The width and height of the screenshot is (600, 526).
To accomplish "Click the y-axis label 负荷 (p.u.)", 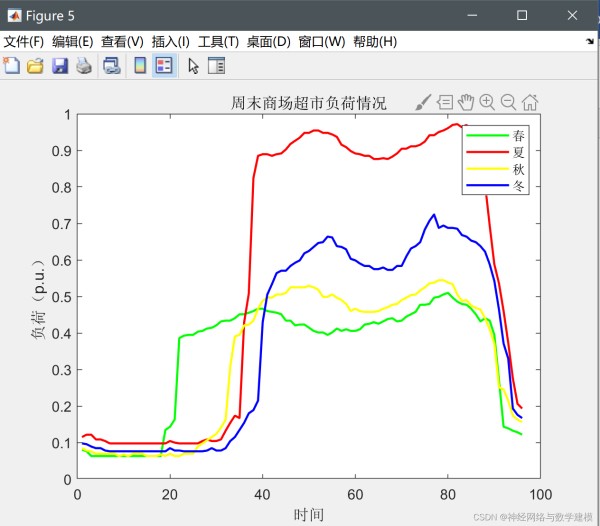I will (x=38, y=299).
